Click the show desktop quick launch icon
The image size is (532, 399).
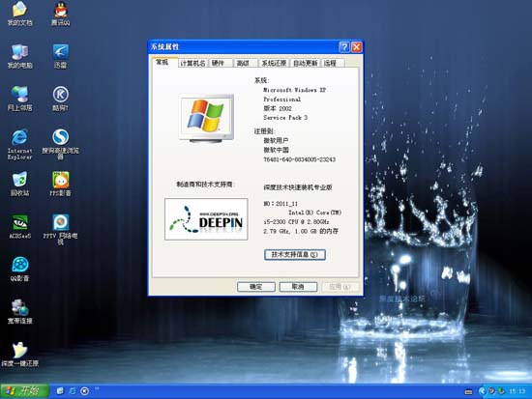click(x=60, y=391)
